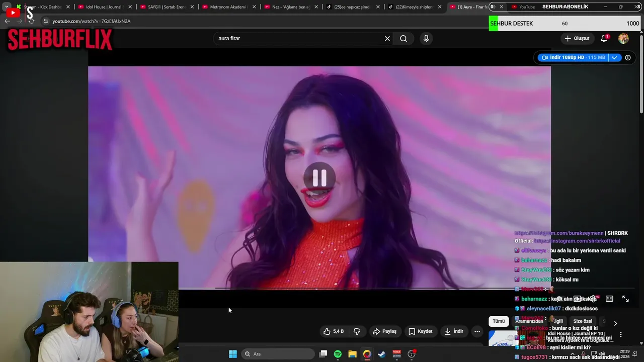Viewport: 644px width, 362px height.
Task: Open the instagram.com/shrbrkofficial link
Action: 577,241
